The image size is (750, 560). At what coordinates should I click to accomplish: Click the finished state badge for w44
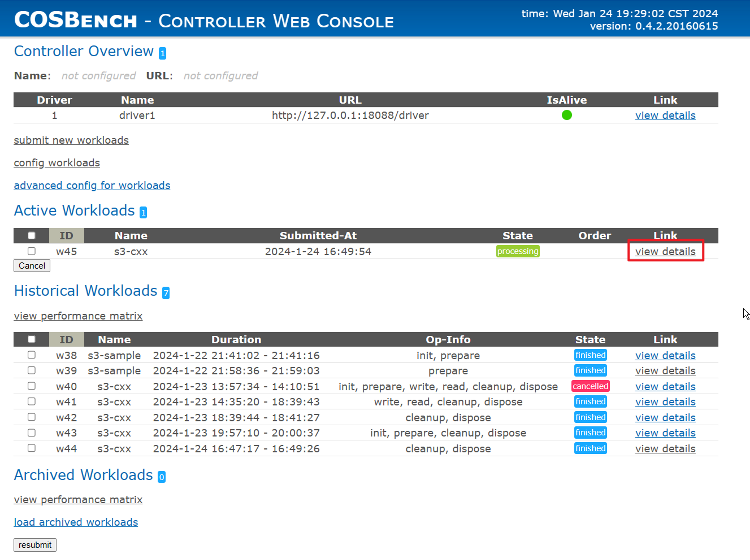(590, 448)
